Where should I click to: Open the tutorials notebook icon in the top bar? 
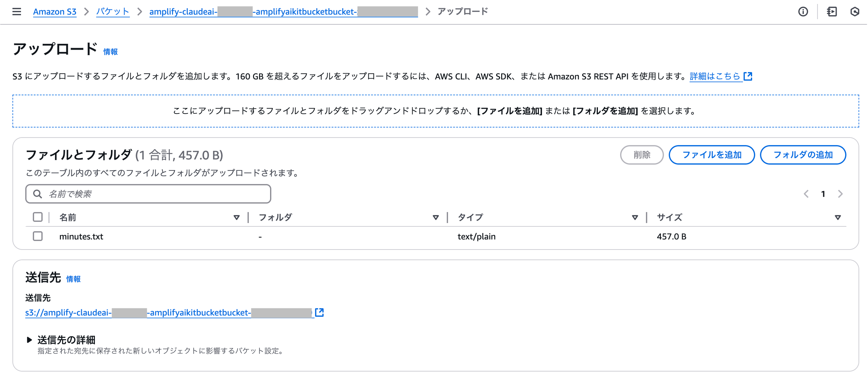tap(832, 11)
